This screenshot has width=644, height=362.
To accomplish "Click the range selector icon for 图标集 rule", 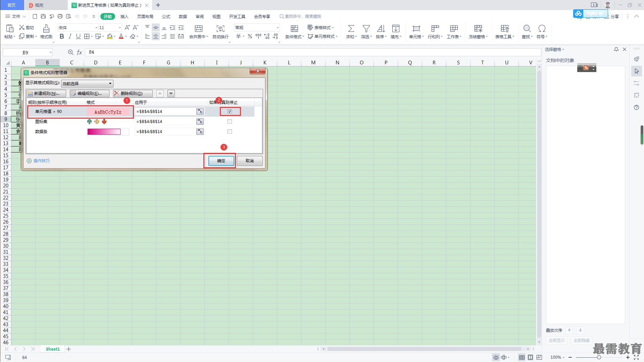I will pyautogui.click(x=200, y=122).
